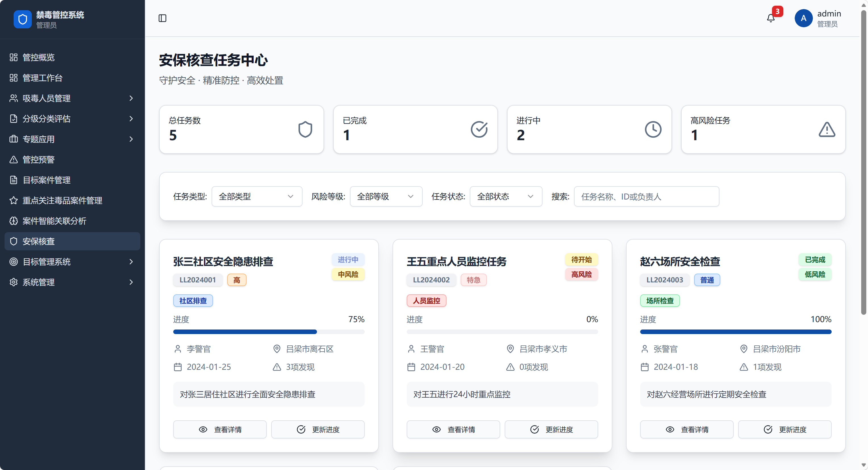Go to 管控概览 menu item

[72, 57]
